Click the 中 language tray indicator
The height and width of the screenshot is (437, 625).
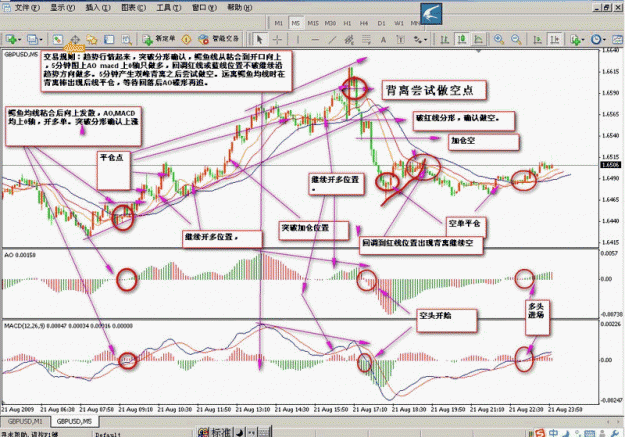554,433
